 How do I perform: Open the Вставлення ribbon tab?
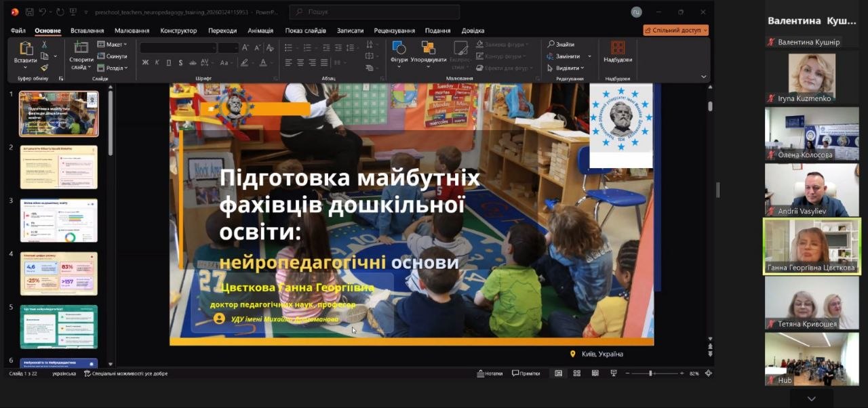point(87,30)
